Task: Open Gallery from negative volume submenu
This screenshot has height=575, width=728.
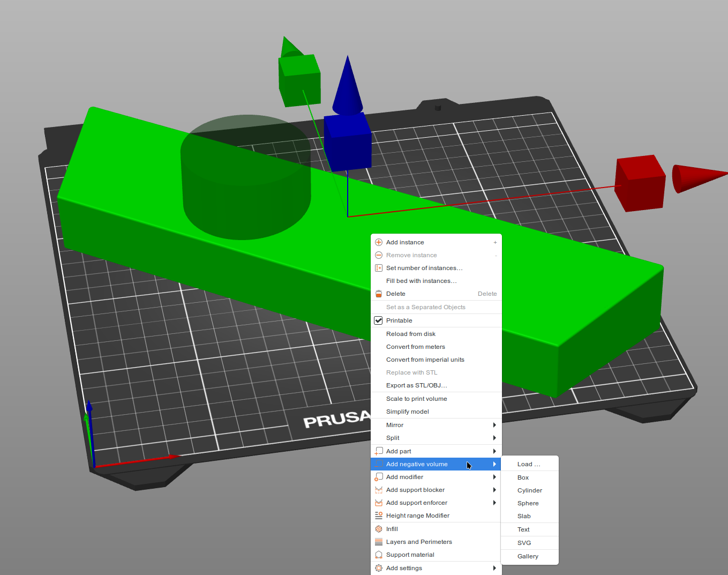Action: [x=530, y=556]
